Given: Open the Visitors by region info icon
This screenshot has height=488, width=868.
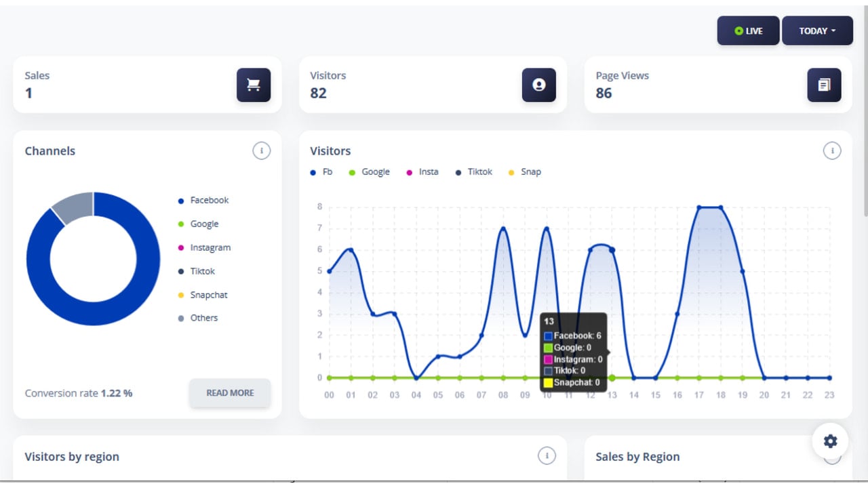Looking at the screenshot, I should pos(547,456).
